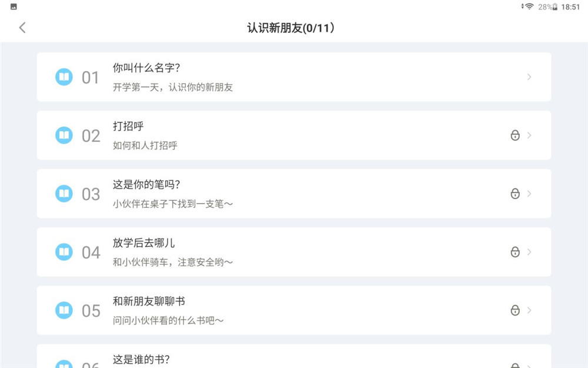
Task: Open partially visible lesson 这是谁的书?
Action: [x=294, y=356]
